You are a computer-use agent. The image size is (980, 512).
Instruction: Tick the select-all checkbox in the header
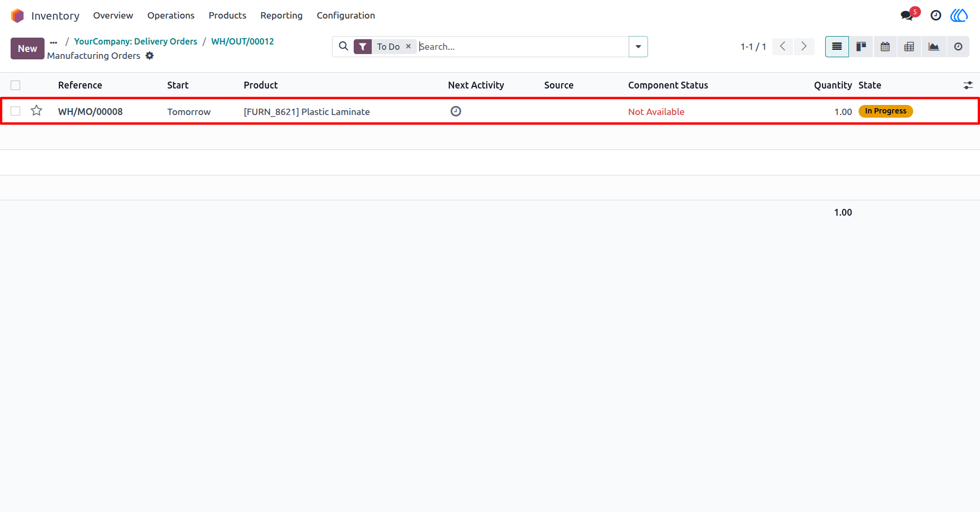click(15, 85)
